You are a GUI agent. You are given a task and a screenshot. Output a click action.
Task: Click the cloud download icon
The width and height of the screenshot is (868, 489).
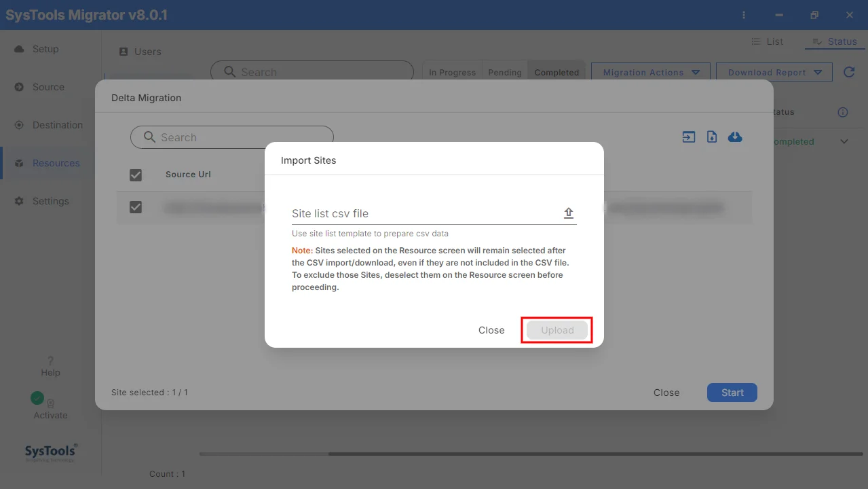pyautogui.click(x=735, y=137)
